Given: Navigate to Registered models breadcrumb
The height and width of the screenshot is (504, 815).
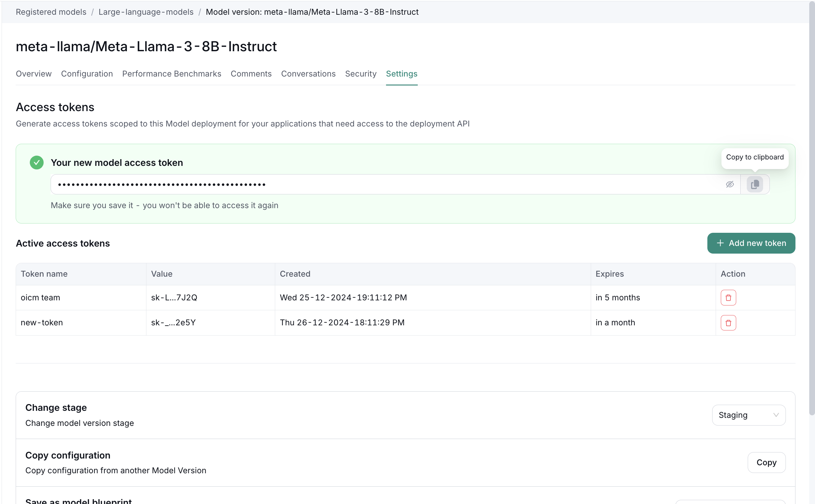Looking at the screenshot, I should coord(51,12).
